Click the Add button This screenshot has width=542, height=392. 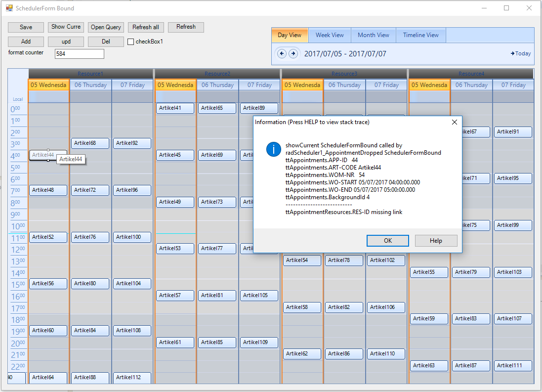[26, 42]
